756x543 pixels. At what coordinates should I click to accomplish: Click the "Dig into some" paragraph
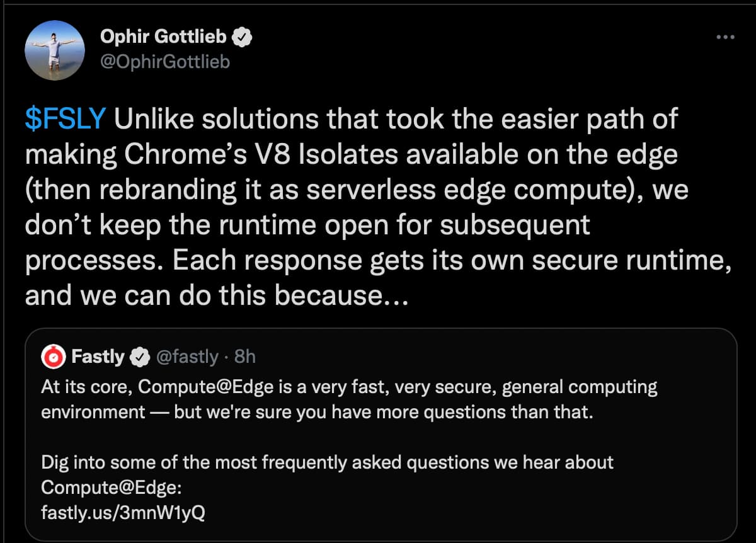click(327, 462)
